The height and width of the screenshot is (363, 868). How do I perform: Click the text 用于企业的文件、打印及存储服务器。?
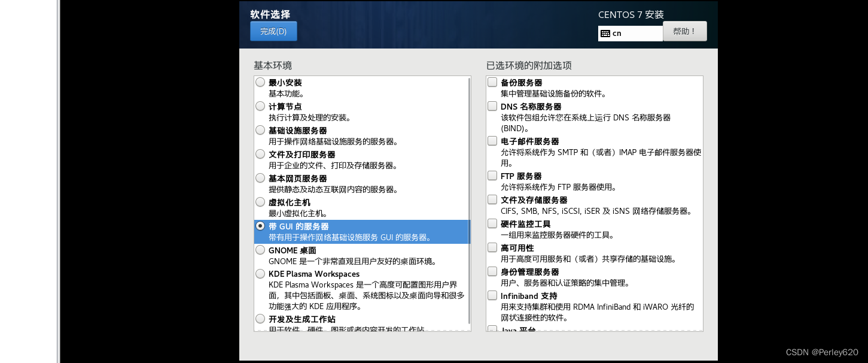(x=333, y=166)
